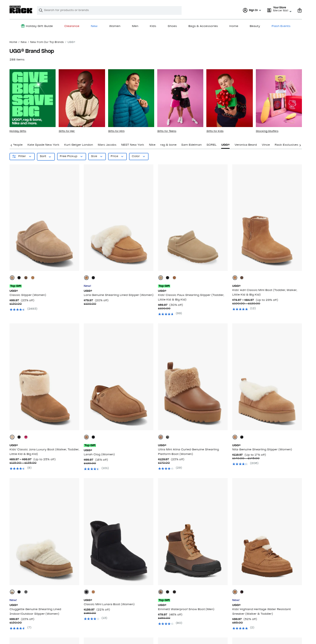Click the Nordstrom Rack logo
The height and width of the screenshot is (644, 316).
point(21,10)
